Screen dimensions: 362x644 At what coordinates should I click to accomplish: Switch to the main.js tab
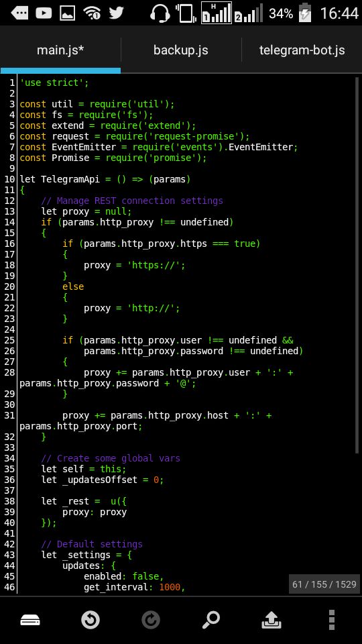tap(60, 50)
